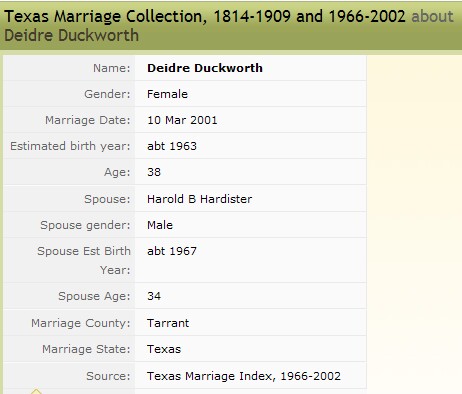
Task: Click the spouse birth year abt 1967
Action: tap(172, 251)
